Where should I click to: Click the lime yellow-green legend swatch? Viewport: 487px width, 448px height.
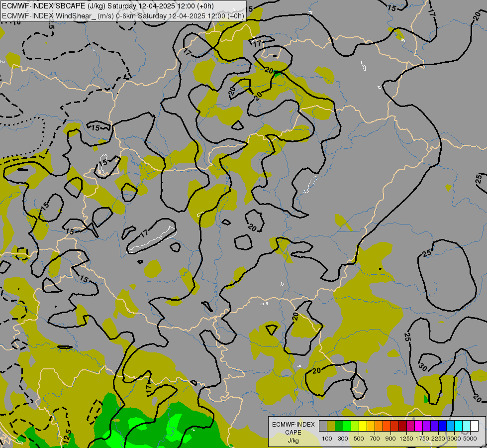(x=355, y=426)
